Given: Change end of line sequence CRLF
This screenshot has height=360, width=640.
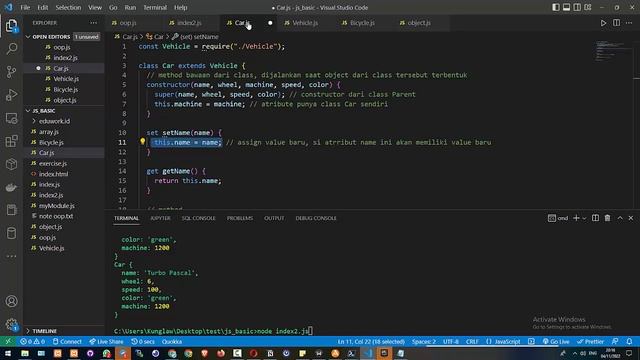Looking at the screenshot, I should click(472, 341).
